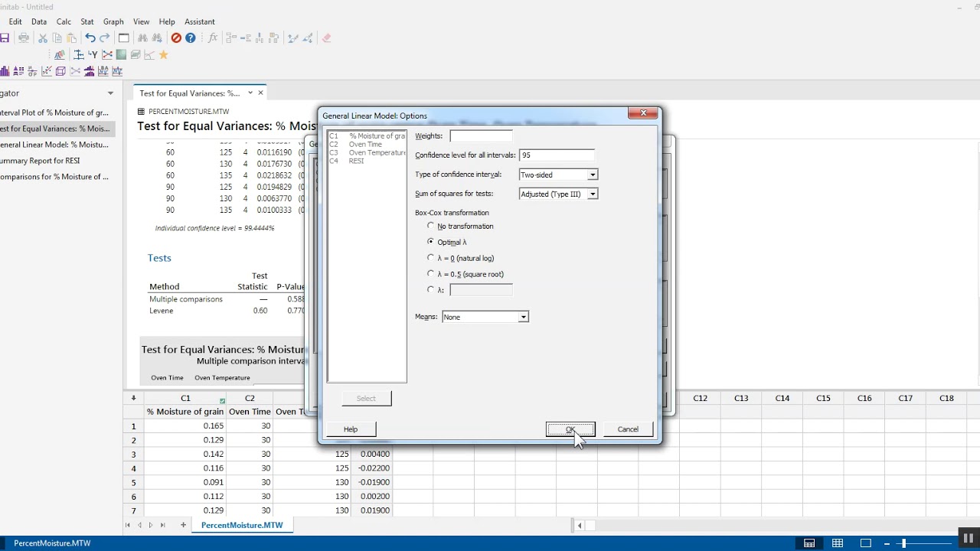
Task: Click the worksheet horizontal scrollbar left arrow
Action: click(580, 525)
